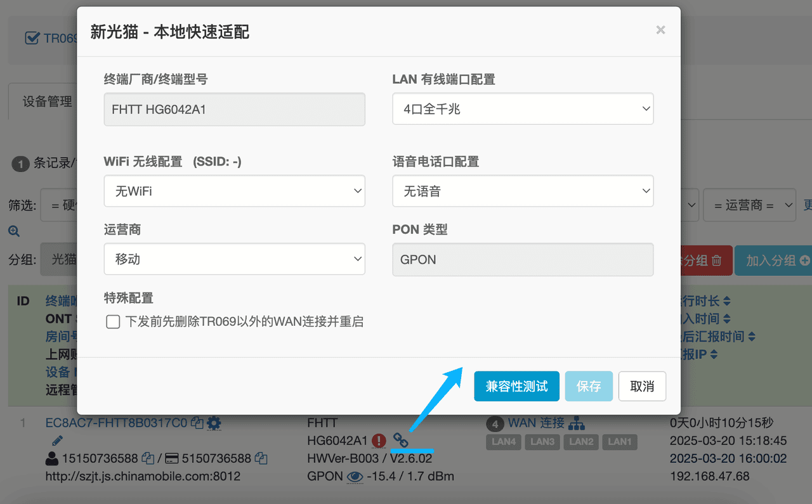Open the WiFi 无线配置 dropdown
Image resolution: width=812 pixels, height=504 pixels.
pyautogui.click(x=234, y=191)
